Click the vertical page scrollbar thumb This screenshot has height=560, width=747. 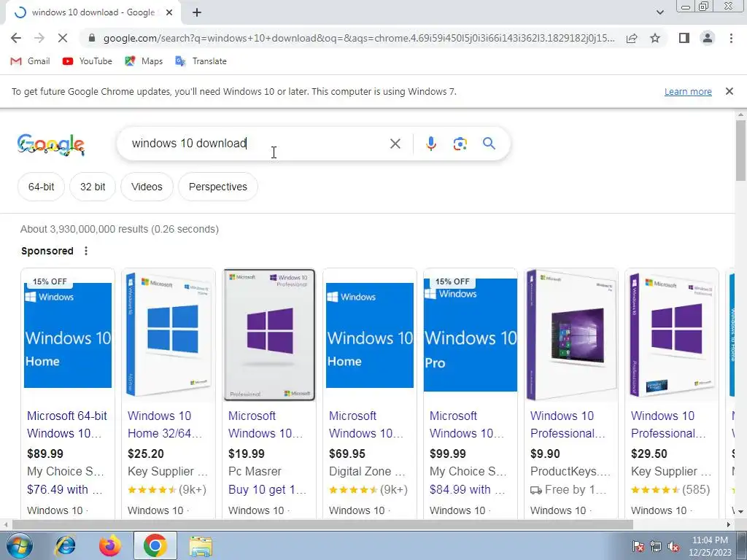[741, 150]
